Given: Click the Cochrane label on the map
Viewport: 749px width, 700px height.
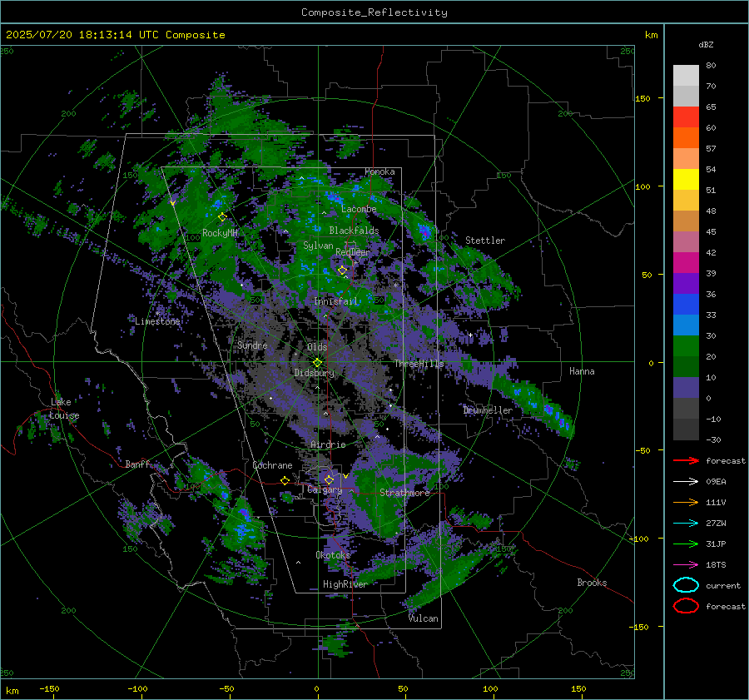Looking at the screenshot, I should [x=272, y=465].
